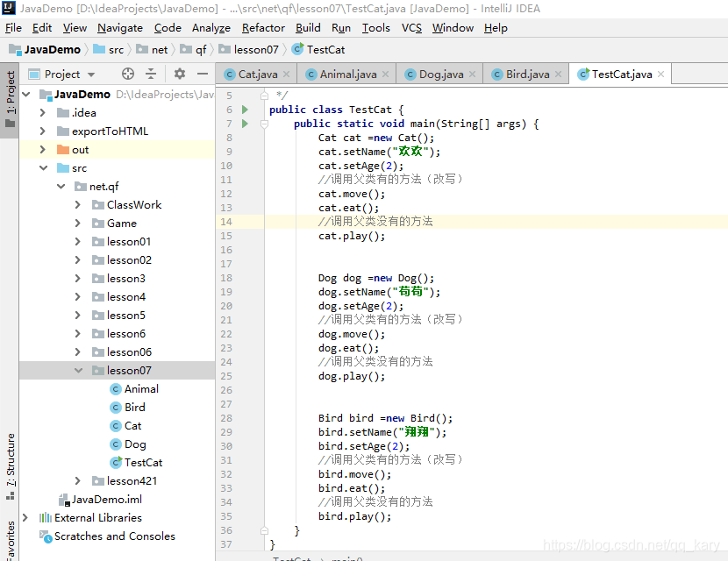
Task: Select the TestCat runnable class icon in tree
Action: tap(116, 462)
